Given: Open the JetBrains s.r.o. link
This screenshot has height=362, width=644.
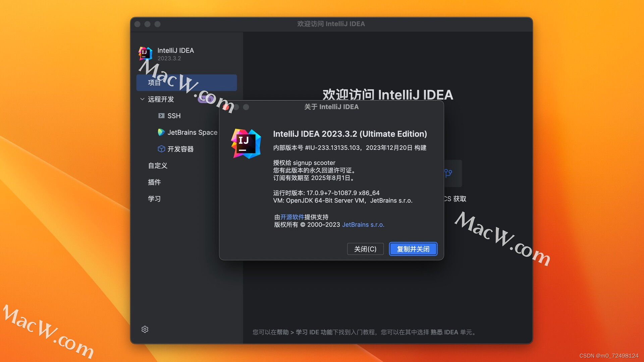Looking at the screenshot, I should coord(363,225).
